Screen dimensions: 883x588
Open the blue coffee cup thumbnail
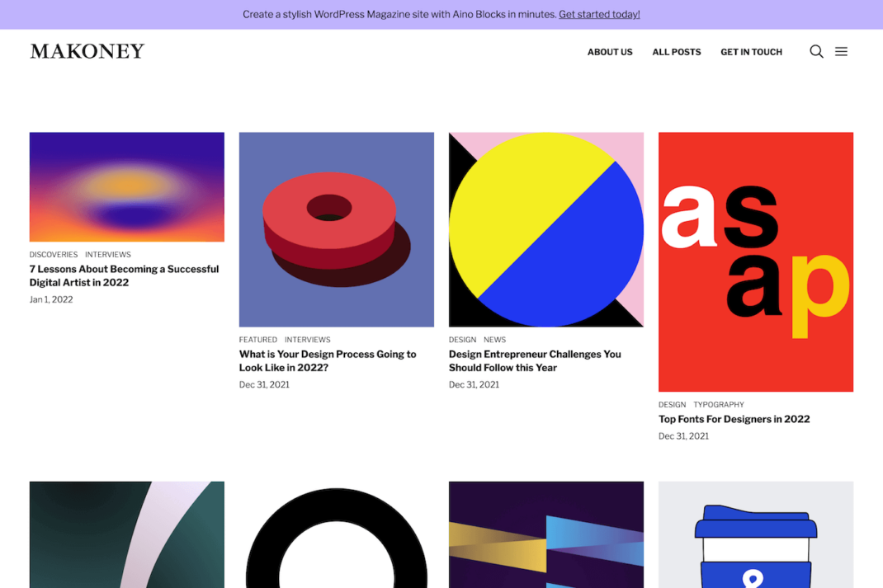tap(755, 534)
